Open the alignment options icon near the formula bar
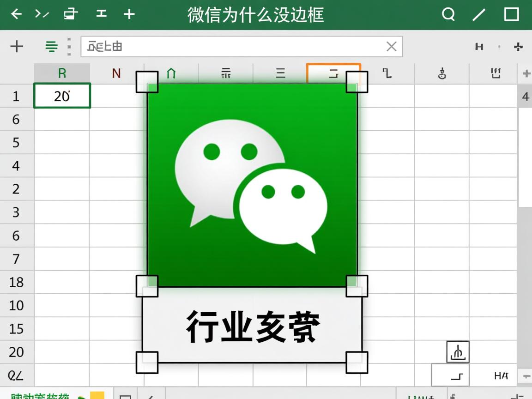Screen dimensions: 532x399 tap(52, 46)
